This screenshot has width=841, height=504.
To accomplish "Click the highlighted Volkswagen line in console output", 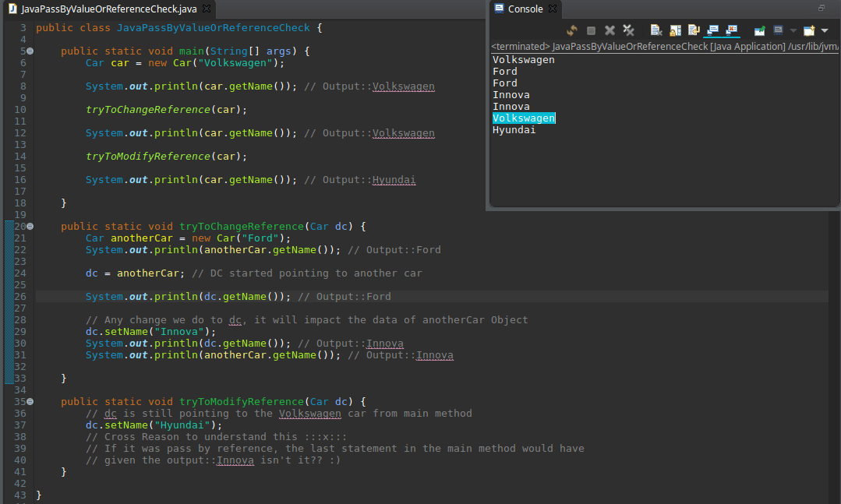I will [x=524, y=118].
